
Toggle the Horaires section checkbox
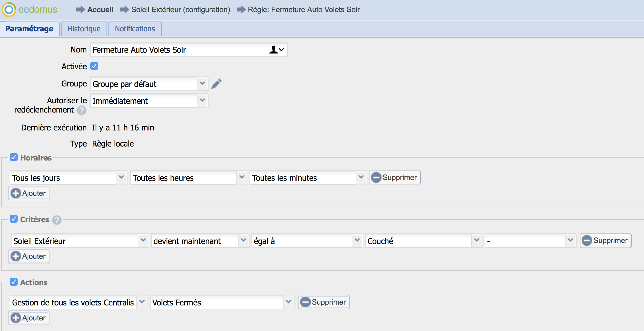point(14,157)
